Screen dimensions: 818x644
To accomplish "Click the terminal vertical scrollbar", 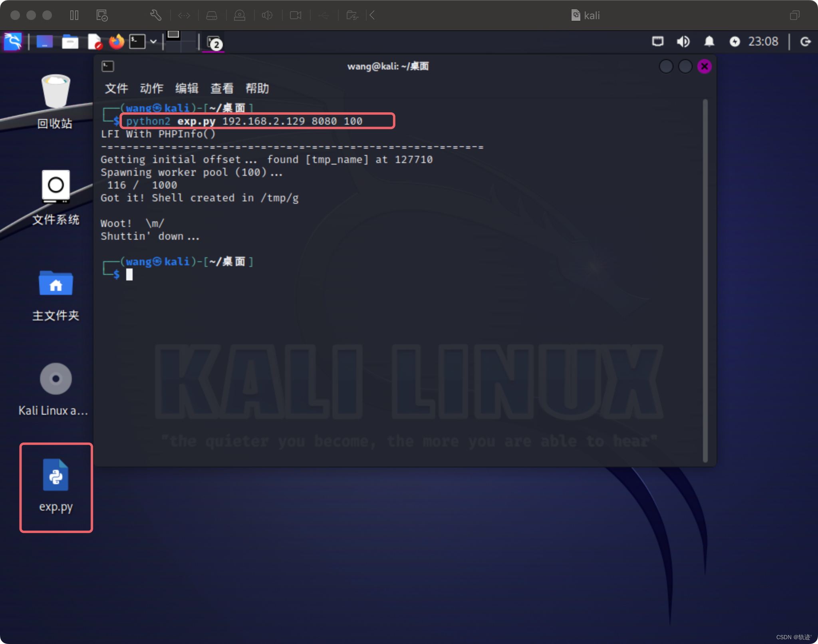I will coord(705,280).
